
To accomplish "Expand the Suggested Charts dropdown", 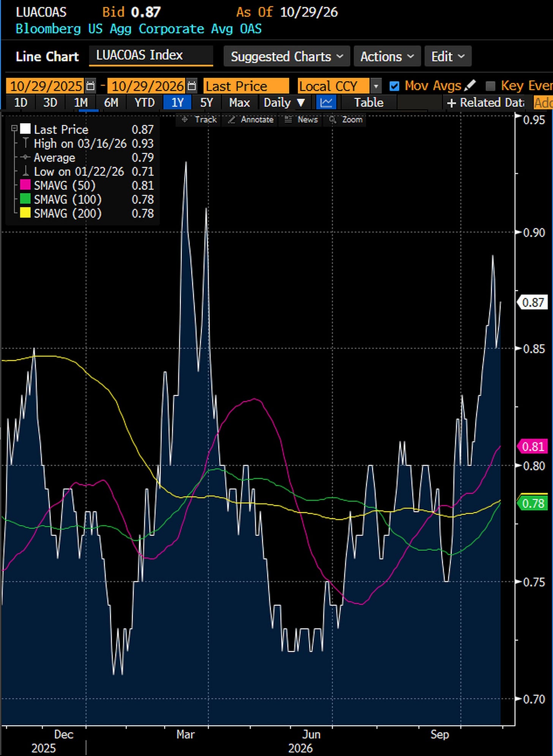I will click(287, 57).
